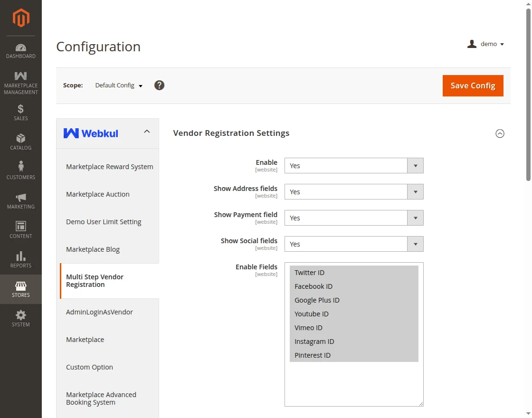This screenshot has width=532, height=418.
Task: Open the Marketplace Auction config tab
Action: (98, 194)
